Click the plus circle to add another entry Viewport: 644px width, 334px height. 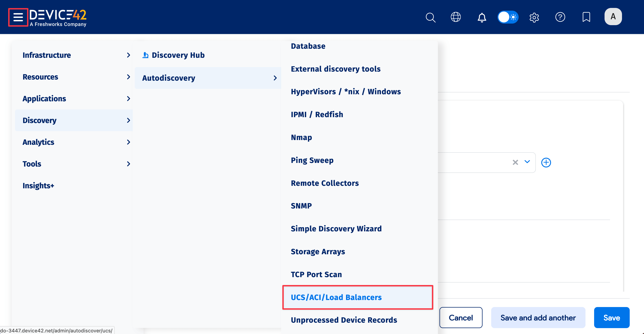[x=546, y=162]
